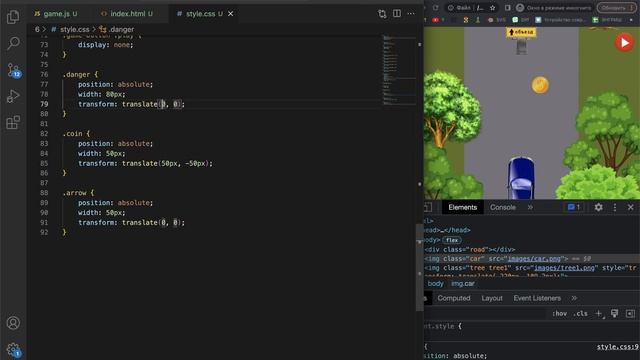Click the Open Changes icon in the editor toolbar
Screen dimensions: 640x360
click(x=382, y=13)
